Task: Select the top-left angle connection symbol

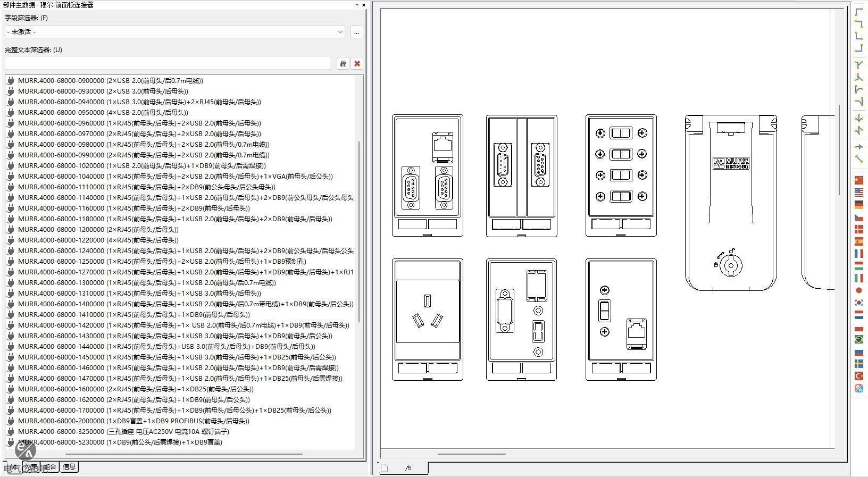Action: (x=858, y=12)
